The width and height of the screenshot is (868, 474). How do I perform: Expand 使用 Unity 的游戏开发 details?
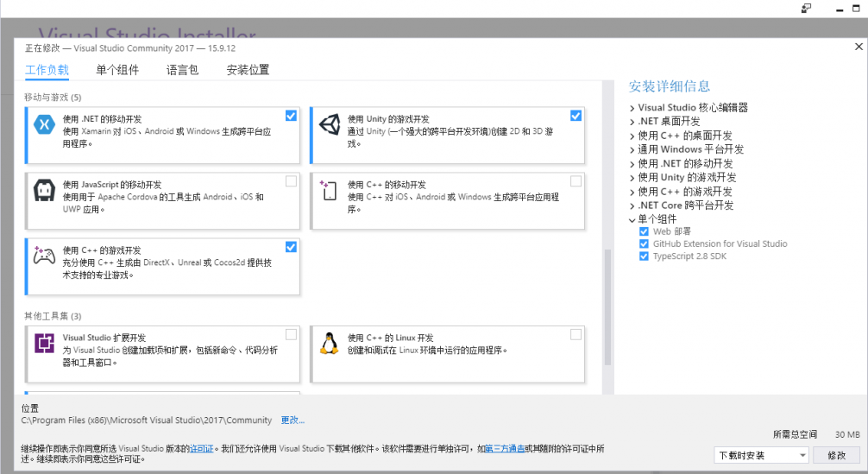coord(632,178)
